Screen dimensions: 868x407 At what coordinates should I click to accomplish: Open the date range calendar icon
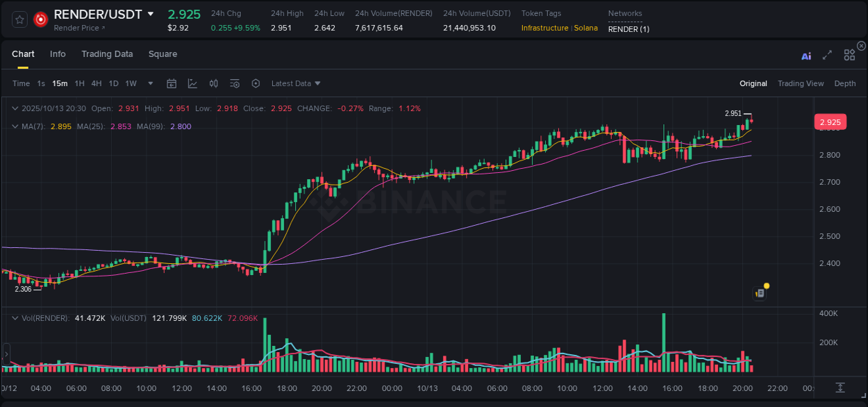172,83
